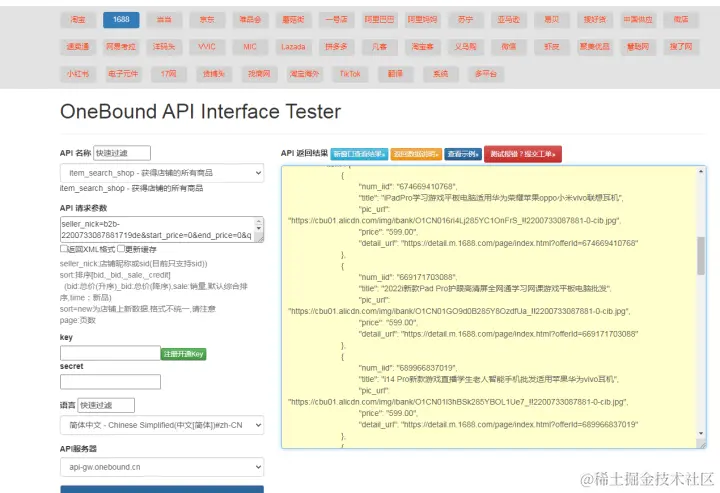Choose the 一号店 platform tab
The image size is (720, 493).
(337, 20)
